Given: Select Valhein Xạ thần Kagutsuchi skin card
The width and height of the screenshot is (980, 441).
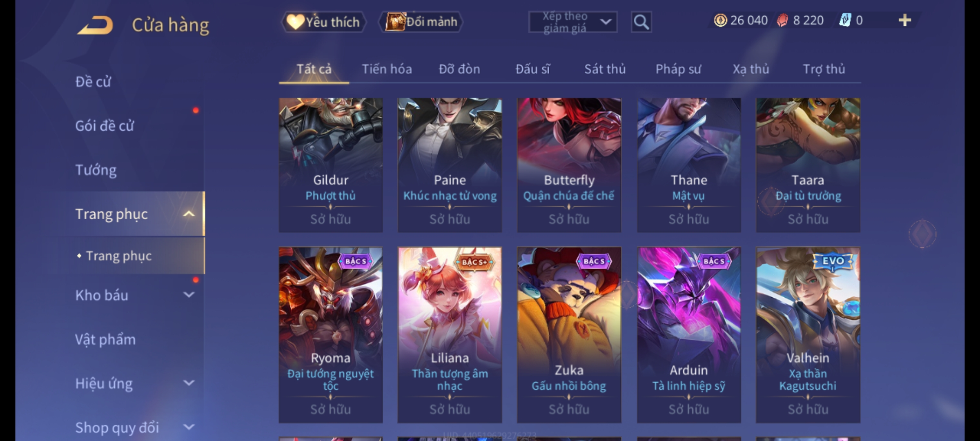Looking at the screenshot, I should 808,335.
